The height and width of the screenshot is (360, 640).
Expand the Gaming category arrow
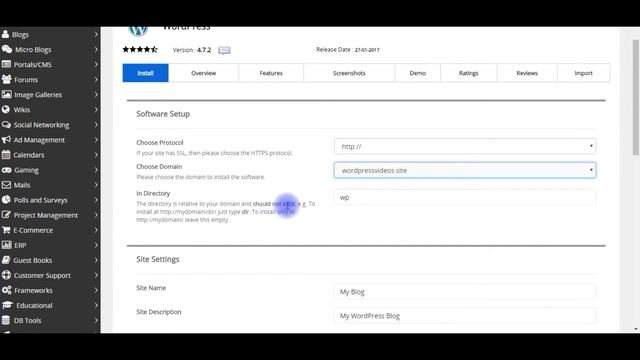point(96,170)
